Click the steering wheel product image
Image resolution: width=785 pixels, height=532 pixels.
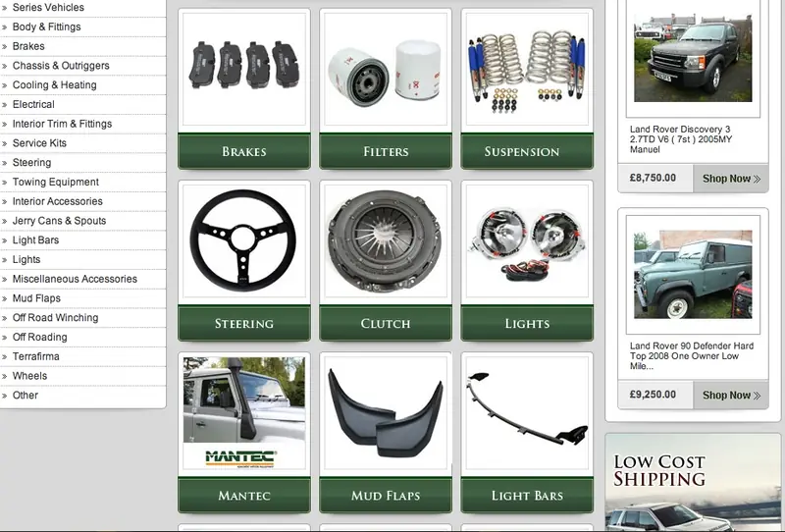[x=244, y=240]
